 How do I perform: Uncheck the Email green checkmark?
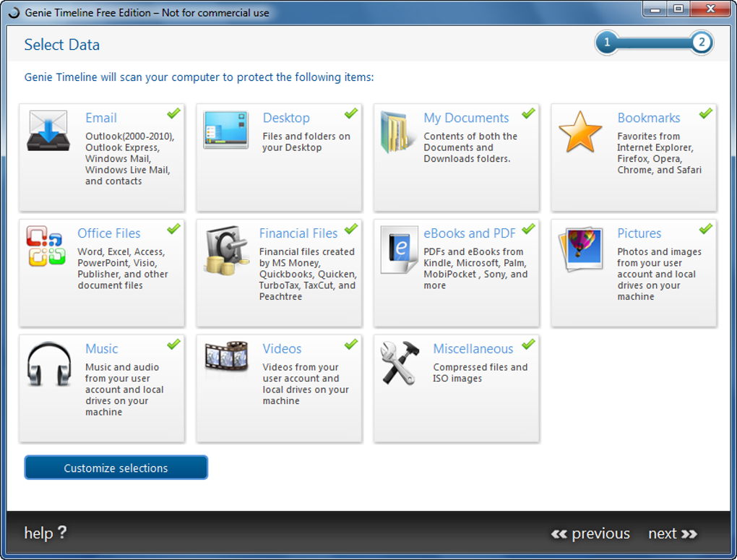[x=173, y=113]
